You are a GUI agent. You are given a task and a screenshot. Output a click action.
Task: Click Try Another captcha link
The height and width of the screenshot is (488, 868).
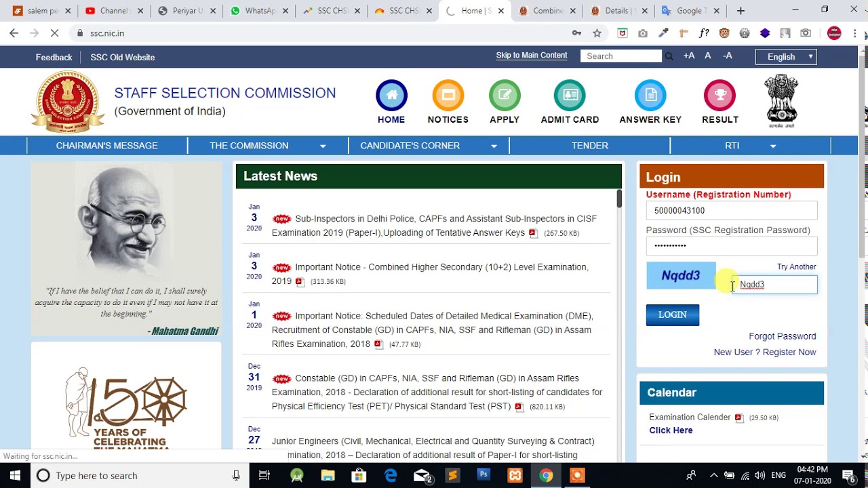796,267
